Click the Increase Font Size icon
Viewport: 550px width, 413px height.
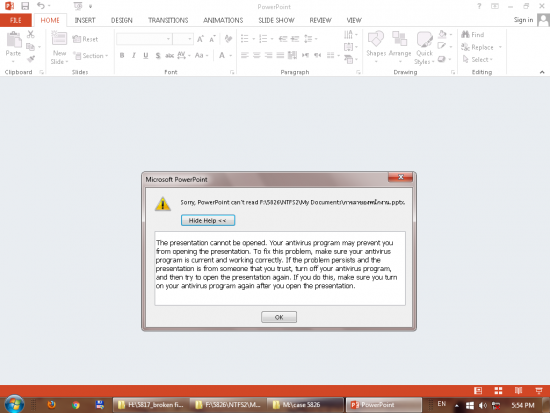click(x=200, y=39)
